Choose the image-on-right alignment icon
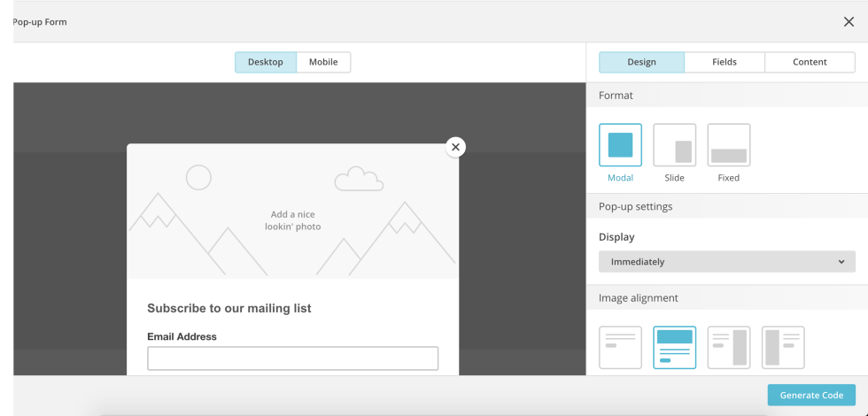The width and height of the screenshot is (868, 416). click(728, 347)
